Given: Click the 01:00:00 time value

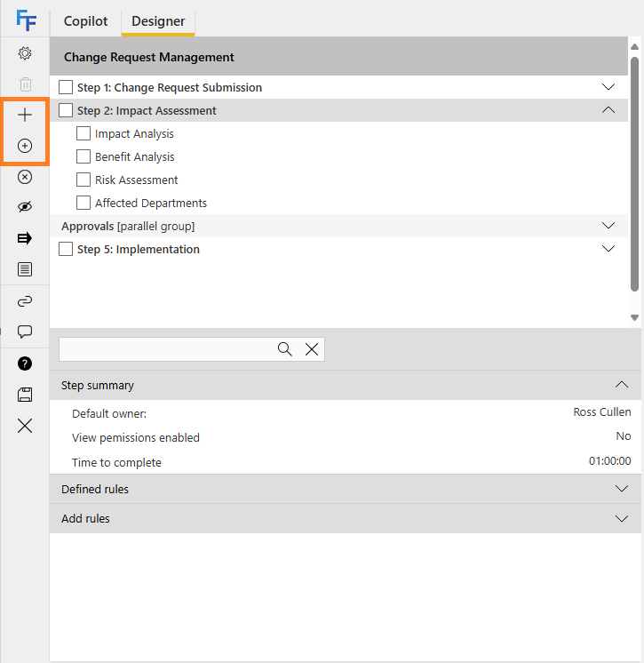Looking at the screenshot, I should pyautogui.click(x=609, y=461).
